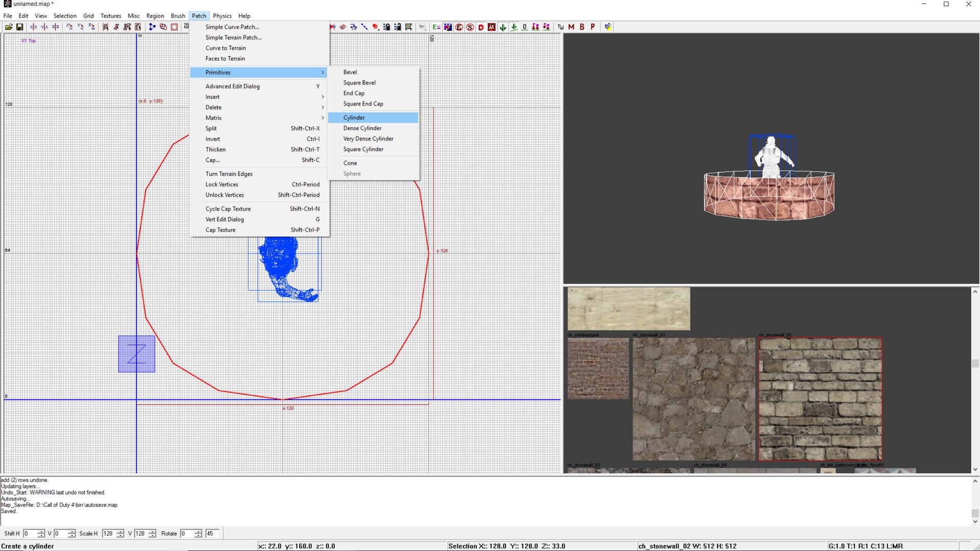
Task: Click the Shift H value field
Action: (x=30, y=534)
